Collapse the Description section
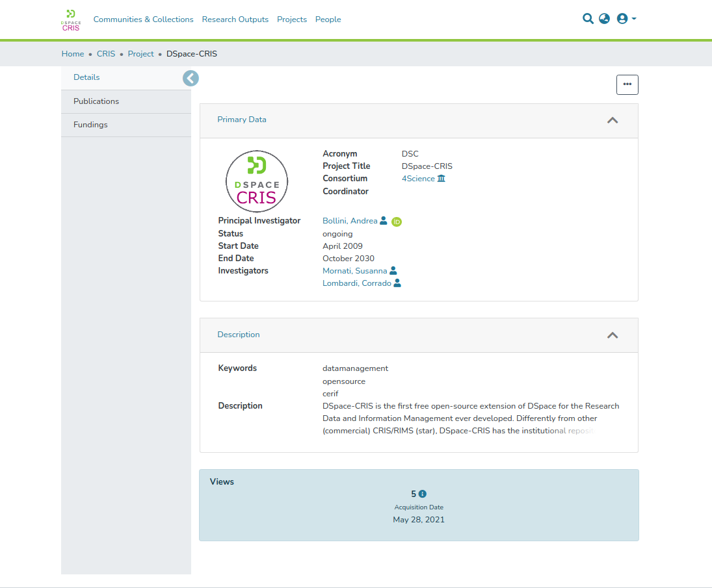Image resolution: width=712 pixels, height=588 pixels. (x=612, y=335)
